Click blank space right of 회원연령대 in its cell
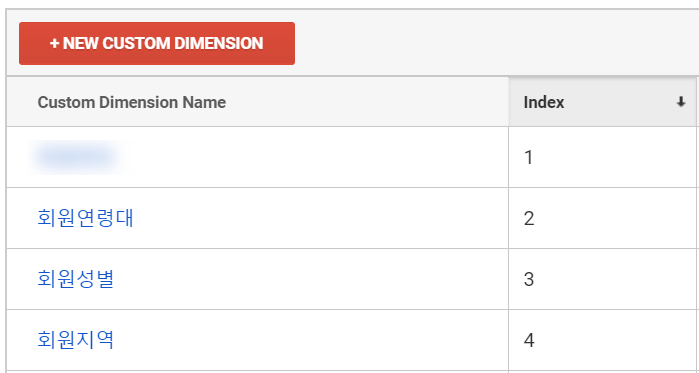699x373 pixels. (x=321, y=218)
